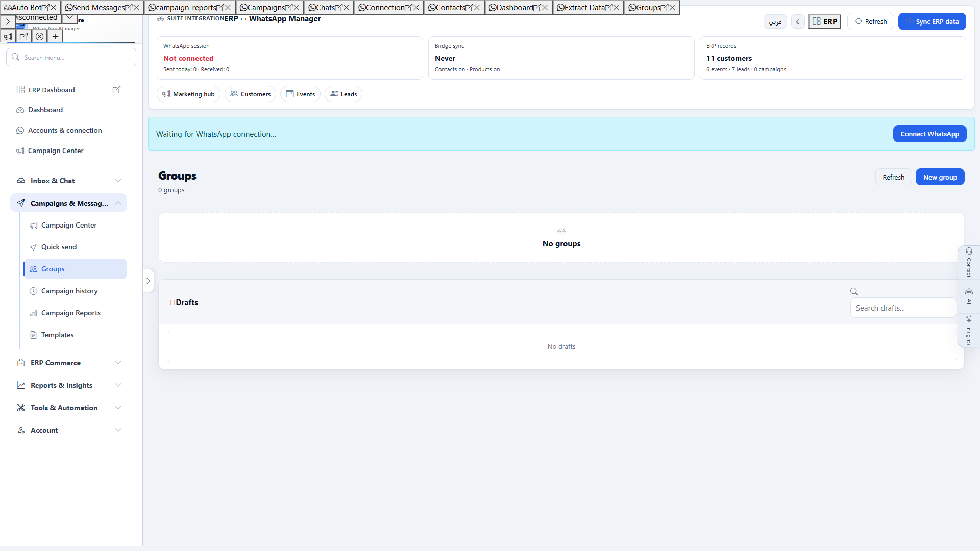
Task: Open Campaign history in sidebar
Action: point(75,291)
